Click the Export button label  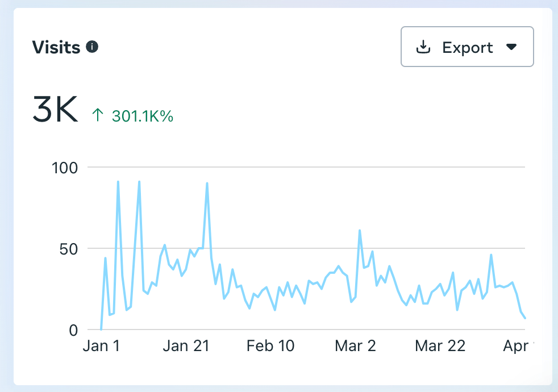click(x=467, y=47)
